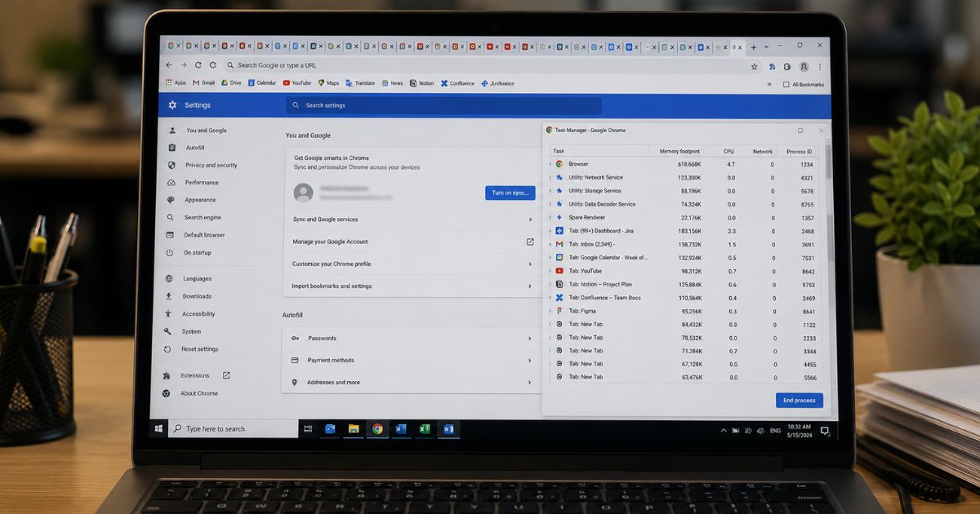
Task: Reload the page with the refresh icon
Action: coord(213,65)
